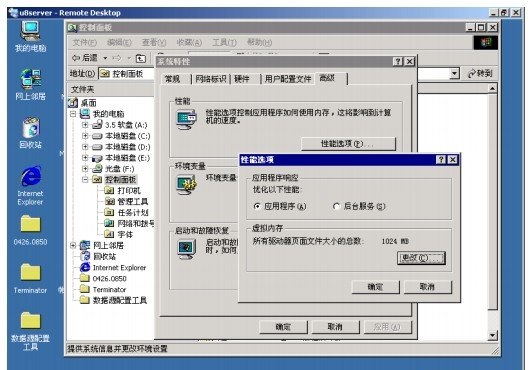Click 确定 in the 性能选项 dialog
530x370 pixels.
point(375,287)
